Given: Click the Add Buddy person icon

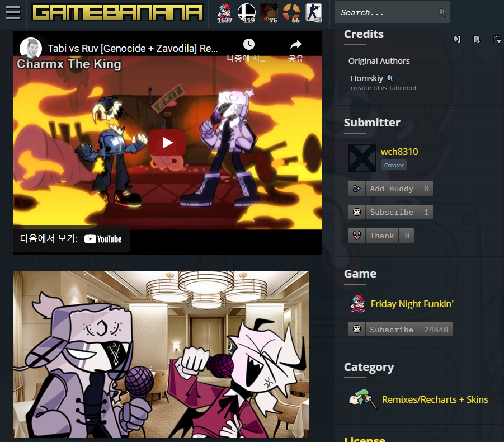Looking at the screenshot, I should tap(357, 189).
